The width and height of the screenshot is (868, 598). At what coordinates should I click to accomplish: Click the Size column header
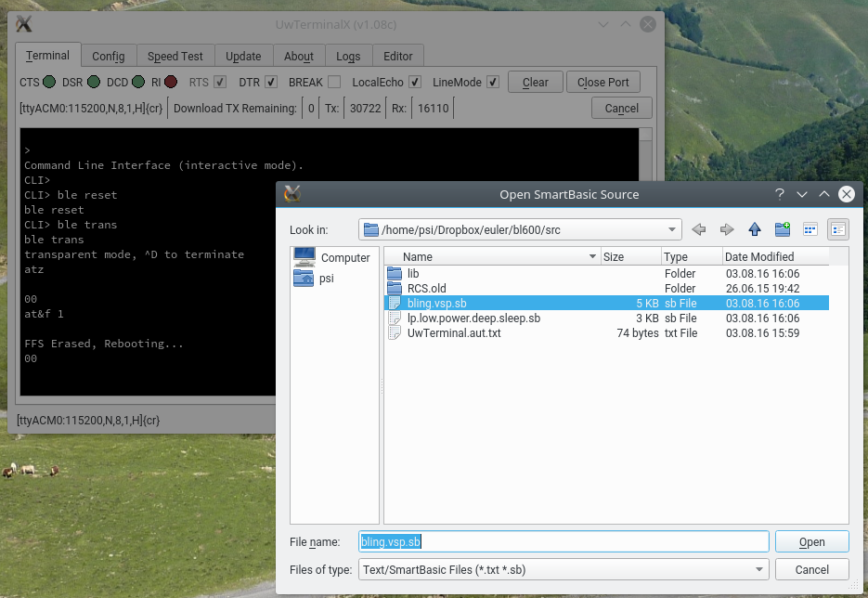click(x=631, y=256)
